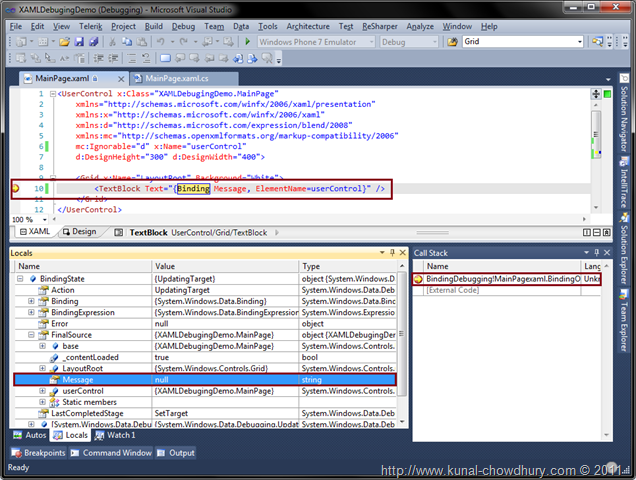Click the Save All icon

click(94, 42)
